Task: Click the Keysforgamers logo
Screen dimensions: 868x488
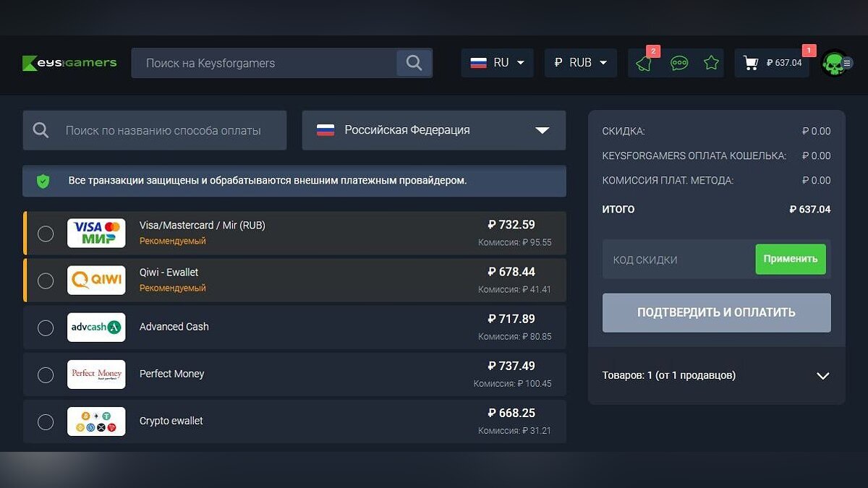Action: coord(69,63)
